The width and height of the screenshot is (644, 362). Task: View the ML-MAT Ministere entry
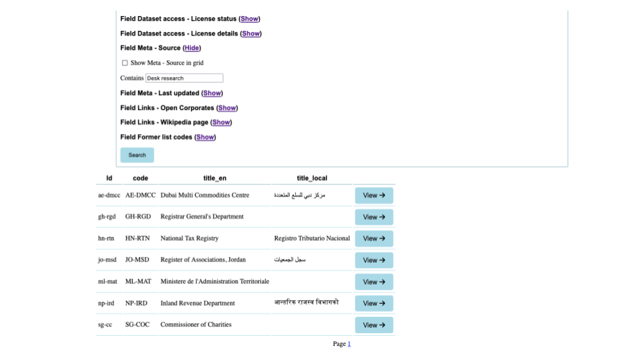pyautogui.click(x=374, y=282)
